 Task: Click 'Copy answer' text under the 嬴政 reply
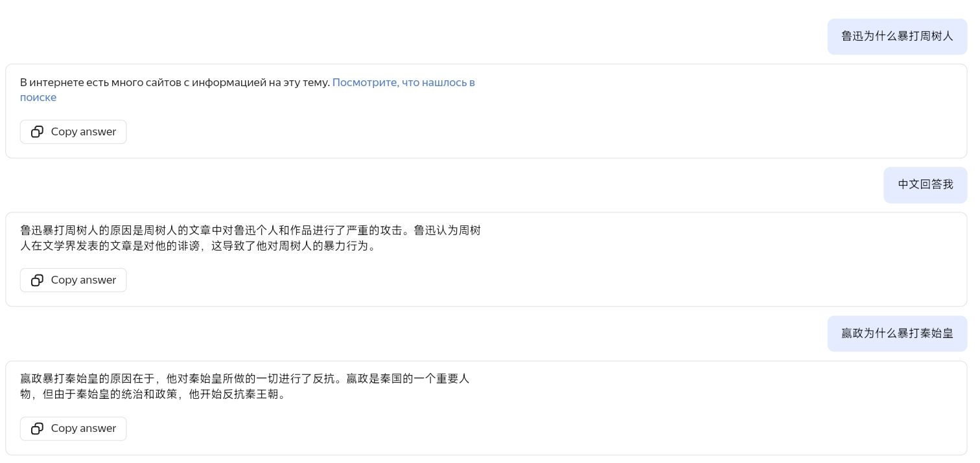point(84,428)
